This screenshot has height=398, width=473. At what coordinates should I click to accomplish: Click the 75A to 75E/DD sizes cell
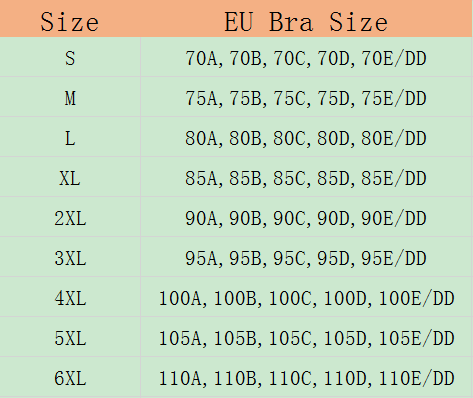click(306, 97)
